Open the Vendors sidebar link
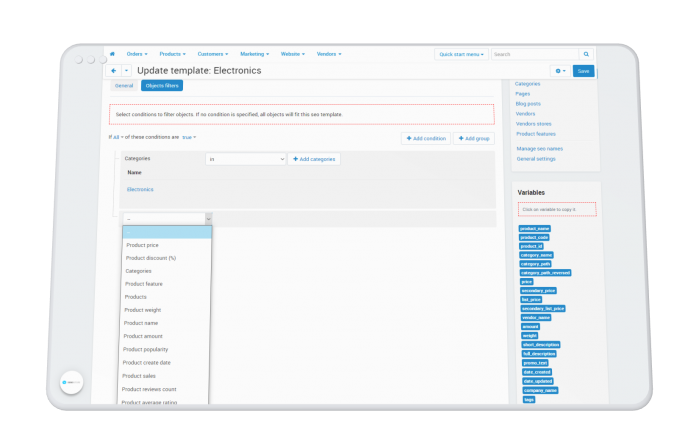The height and width of the screenshot is (445, 700). coord(525,114)
